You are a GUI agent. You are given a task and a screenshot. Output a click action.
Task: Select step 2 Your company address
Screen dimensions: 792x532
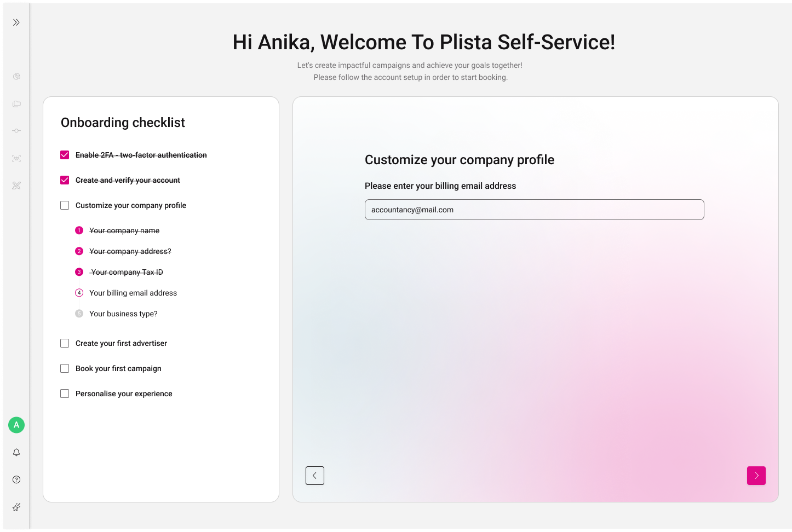coord(123,251)
